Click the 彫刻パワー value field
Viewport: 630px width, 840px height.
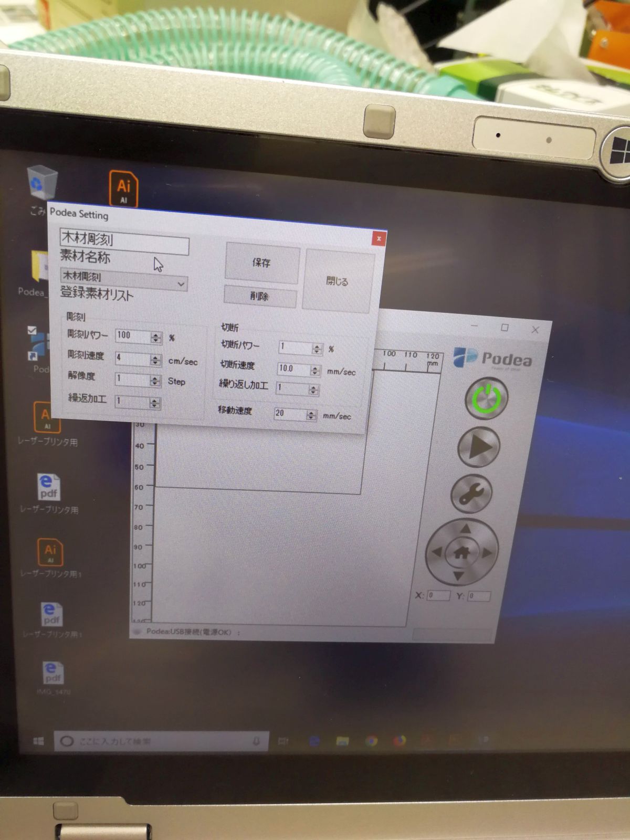133,337
